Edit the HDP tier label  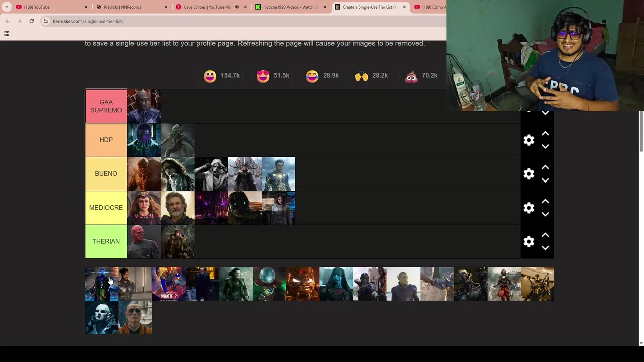click(106, 140)
